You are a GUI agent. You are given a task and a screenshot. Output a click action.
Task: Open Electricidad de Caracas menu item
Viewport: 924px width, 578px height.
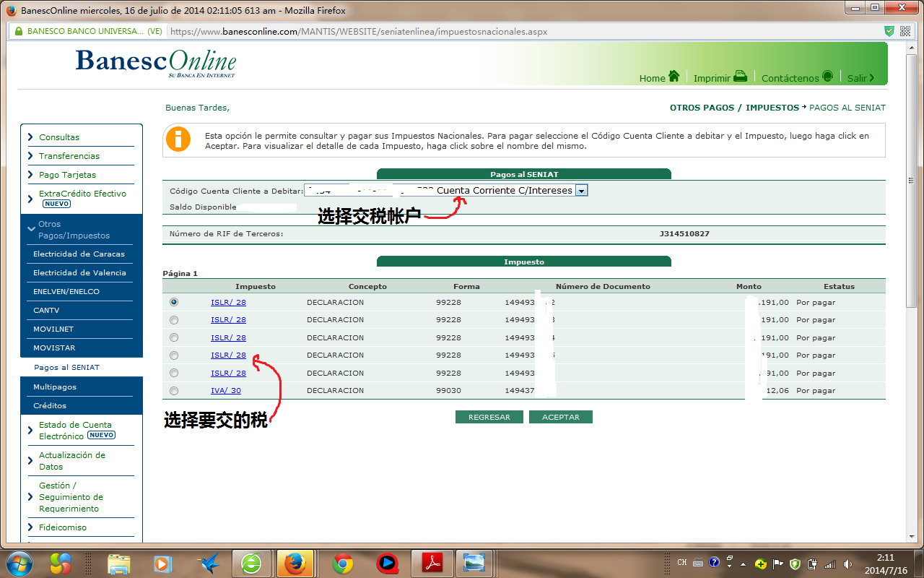coord(79,254)
